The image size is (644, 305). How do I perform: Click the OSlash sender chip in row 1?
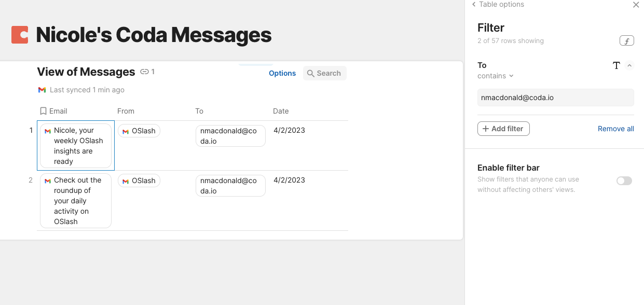point(139,131)
